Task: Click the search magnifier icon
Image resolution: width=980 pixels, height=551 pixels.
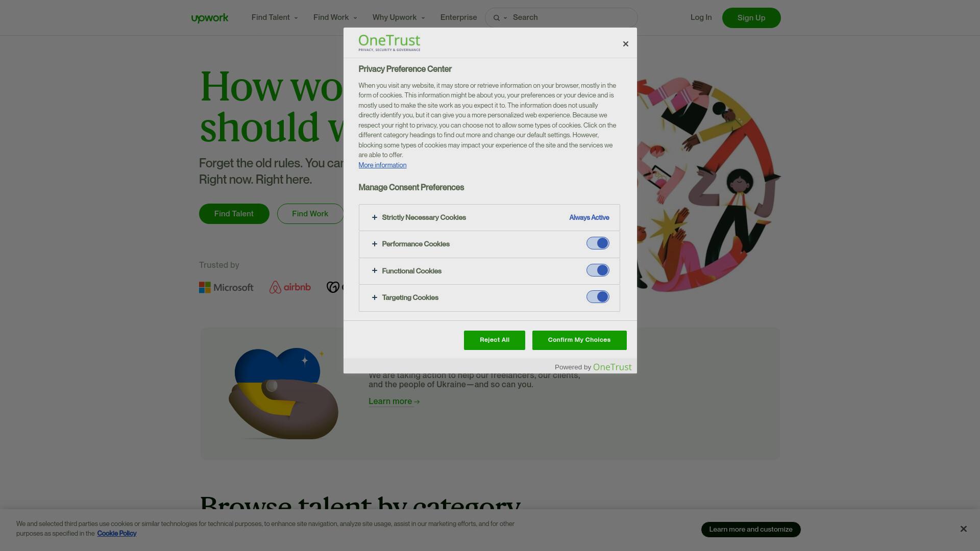Action: [x=496, y=18]
